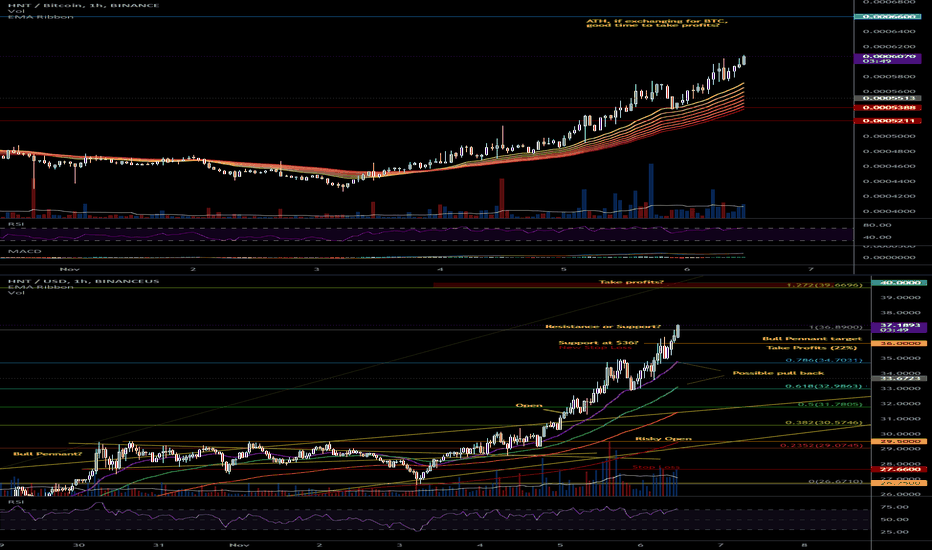Image resolution: width=932 pixels, height=550 pixels.
Task: Select the Vol label in HNT/USD chart
Action: 16,293
